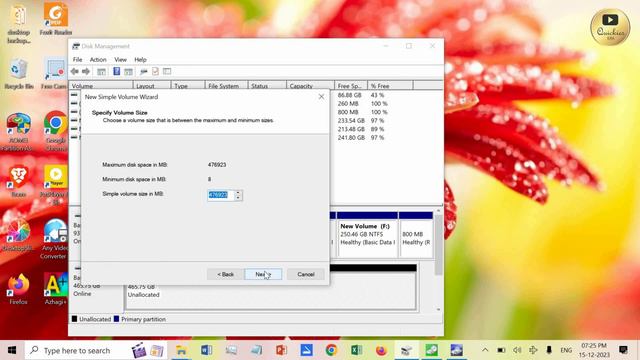
Task: Click the Back button in the wizard
Action: pyautogui.click(x=225, y=274)
